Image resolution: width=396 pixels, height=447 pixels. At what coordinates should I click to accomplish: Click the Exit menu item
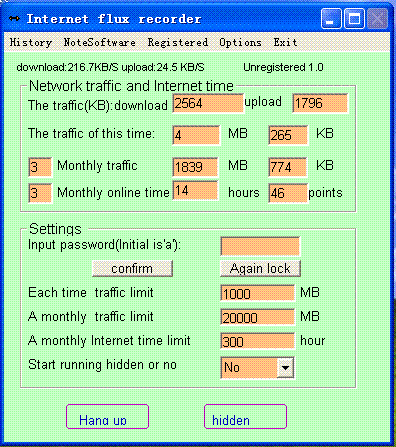pos(286,42)
